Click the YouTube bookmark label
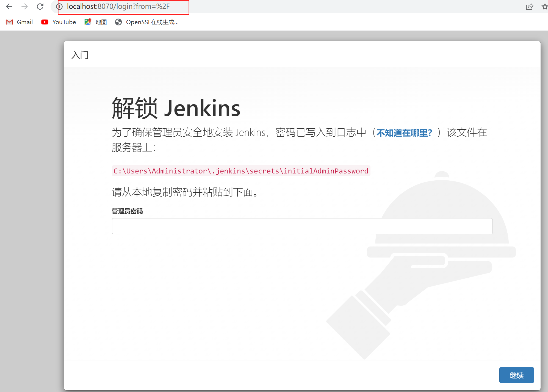Screen dimensions: 548x392 point(63,22)
